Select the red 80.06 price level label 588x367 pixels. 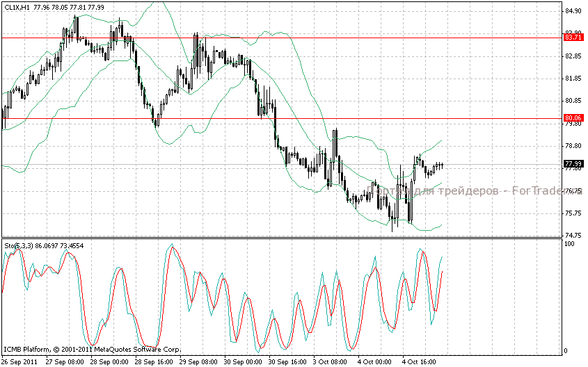[x=573, y=118]
